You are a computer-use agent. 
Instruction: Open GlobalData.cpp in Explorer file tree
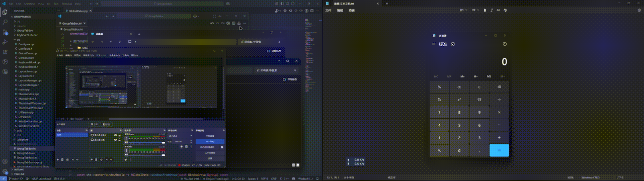(27, 53)
